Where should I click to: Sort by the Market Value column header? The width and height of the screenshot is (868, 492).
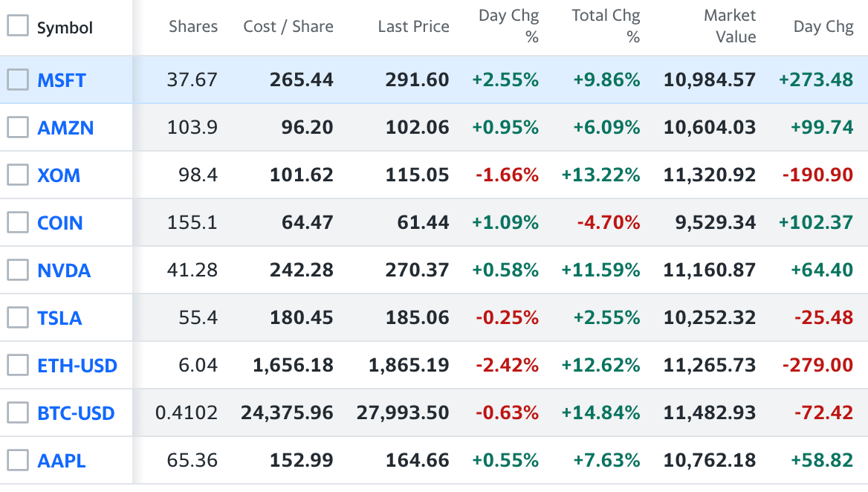pos(730,26)
